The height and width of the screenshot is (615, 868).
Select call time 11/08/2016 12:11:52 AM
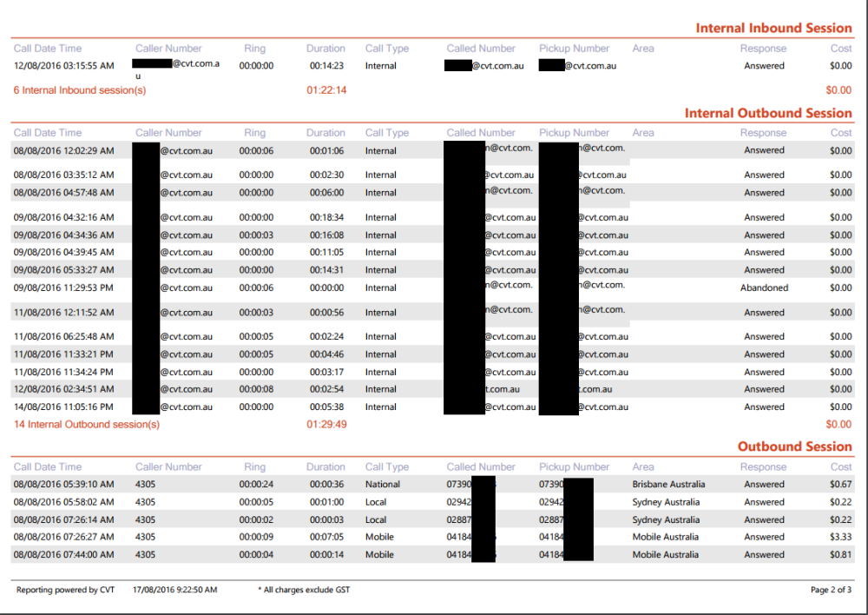click(63, 313)
